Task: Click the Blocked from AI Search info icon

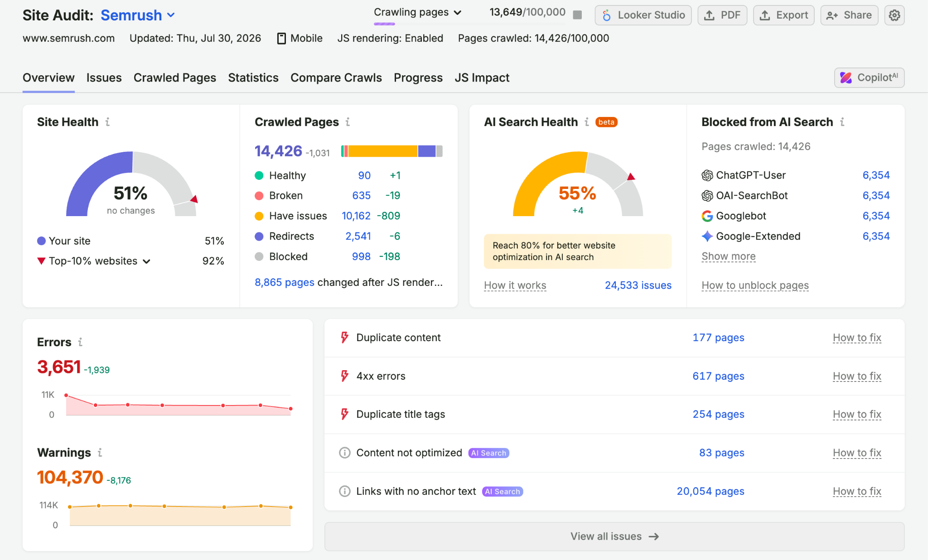Action: coord(842,122)
